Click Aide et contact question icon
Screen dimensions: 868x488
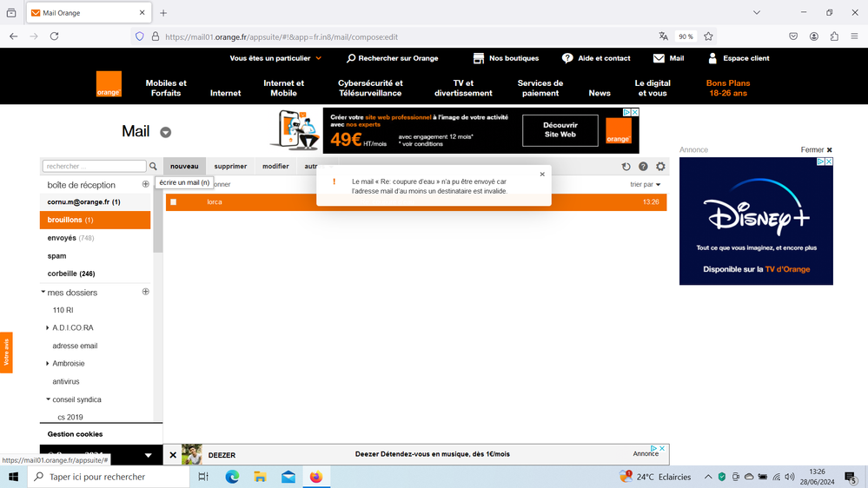coord(567,58)
